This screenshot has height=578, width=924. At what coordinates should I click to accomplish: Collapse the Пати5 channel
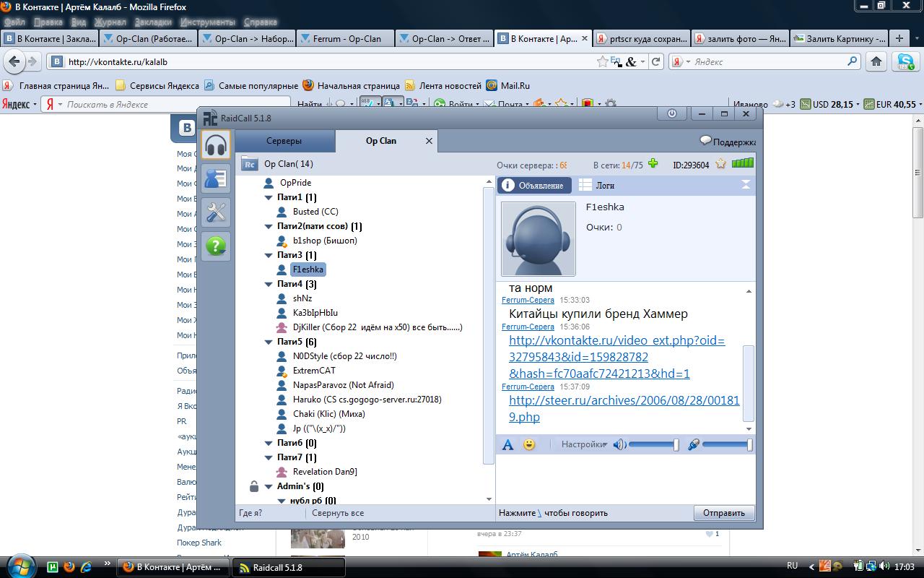click(269, 342)
